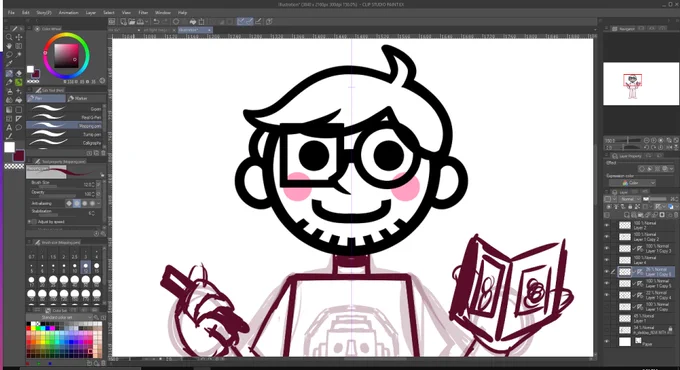
Task: Hide Layer 1 Copy 2 with eye icon
Action: click(607, 237)
